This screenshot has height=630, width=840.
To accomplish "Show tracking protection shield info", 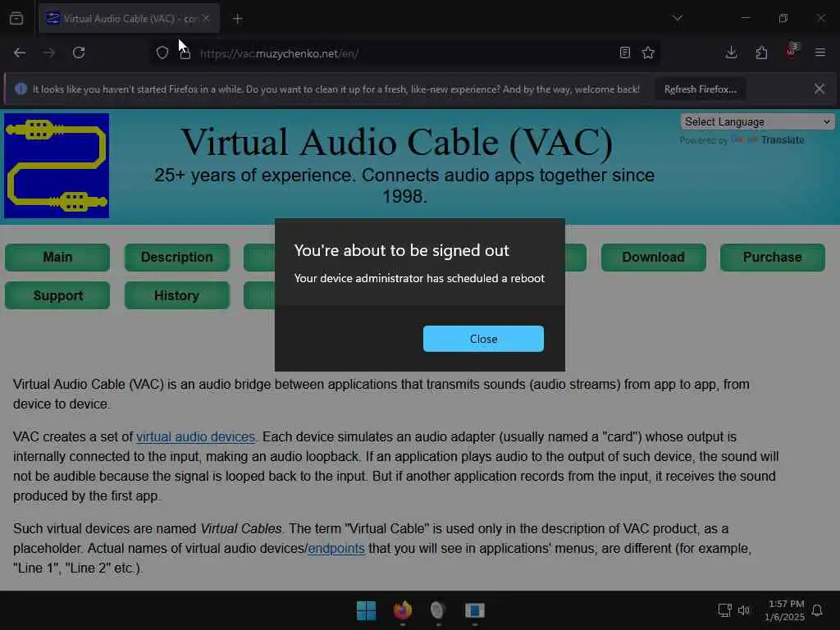I will pos(162,52).
